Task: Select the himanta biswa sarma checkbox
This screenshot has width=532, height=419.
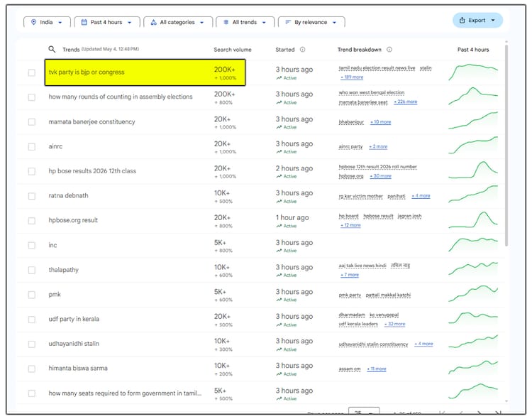Action: tap(31, 369)
